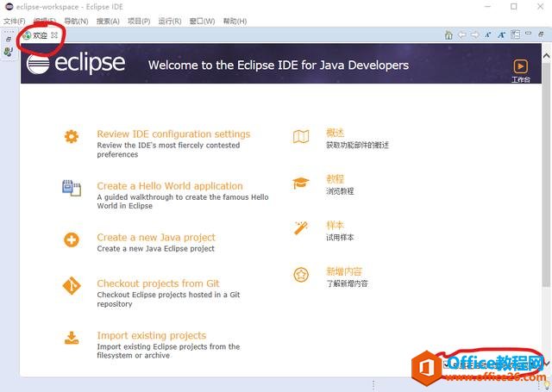
Task: Click the light bulb tip icon in status bar
Action: click(547, 385)
